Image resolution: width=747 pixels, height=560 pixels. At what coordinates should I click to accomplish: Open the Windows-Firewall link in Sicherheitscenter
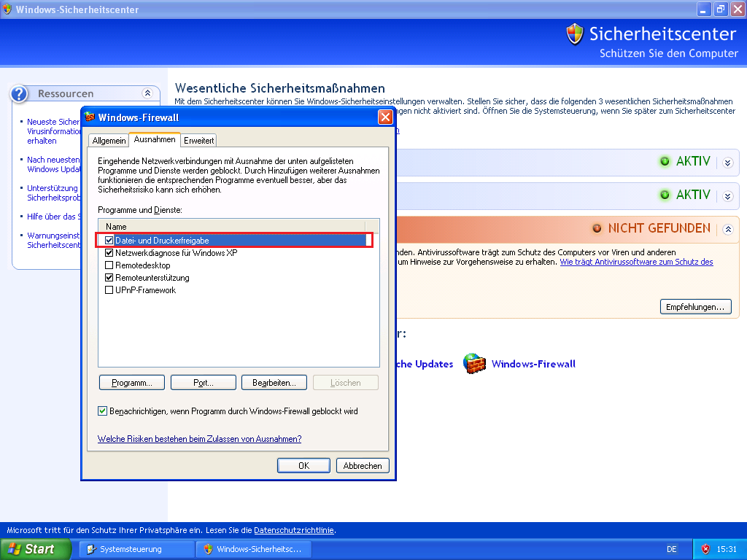click(x=533, y=364)
